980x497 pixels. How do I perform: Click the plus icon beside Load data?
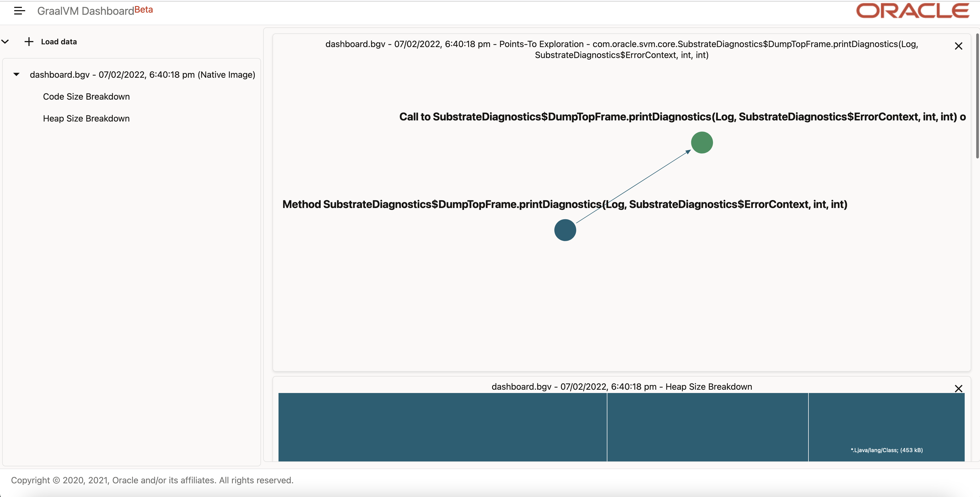pyautogui.click(x=29, y=42)
